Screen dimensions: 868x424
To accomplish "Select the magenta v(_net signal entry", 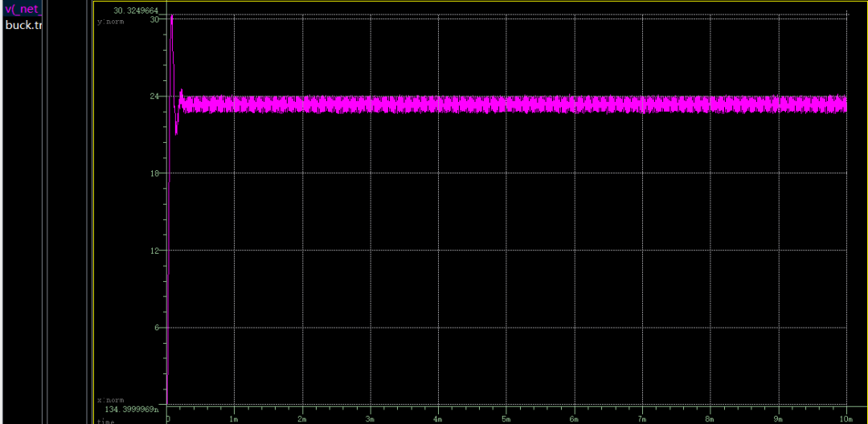I will (23, 10).
